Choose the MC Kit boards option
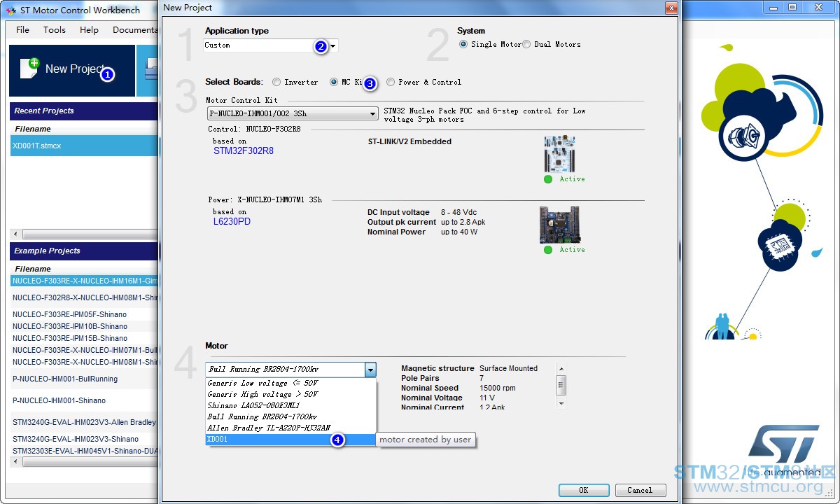Screen dimensions: 840x504 pyautogui.click(x=334, y=82)
